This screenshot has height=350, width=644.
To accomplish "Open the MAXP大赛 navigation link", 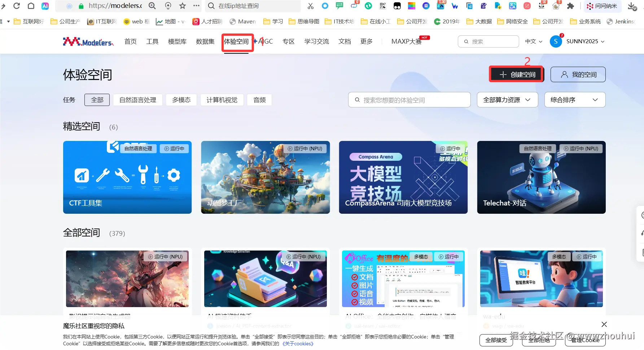I will tap(407, 41).
